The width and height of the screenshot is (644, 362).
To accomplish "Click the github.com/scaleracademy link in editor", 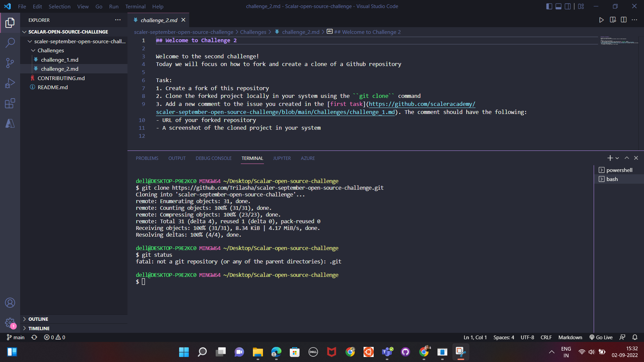I will tap(422, 104).
